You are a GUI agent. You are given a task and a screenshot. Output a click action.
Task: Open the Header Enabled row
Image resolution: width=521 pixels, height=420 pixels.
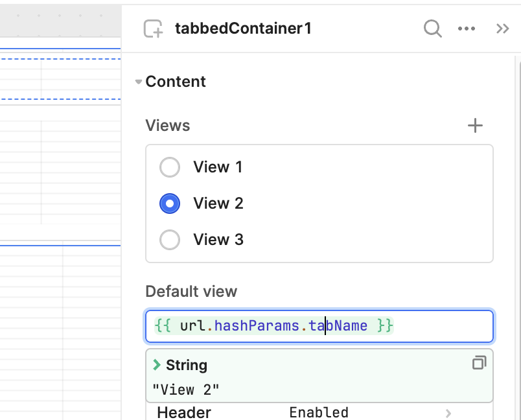tap(319, 412)
